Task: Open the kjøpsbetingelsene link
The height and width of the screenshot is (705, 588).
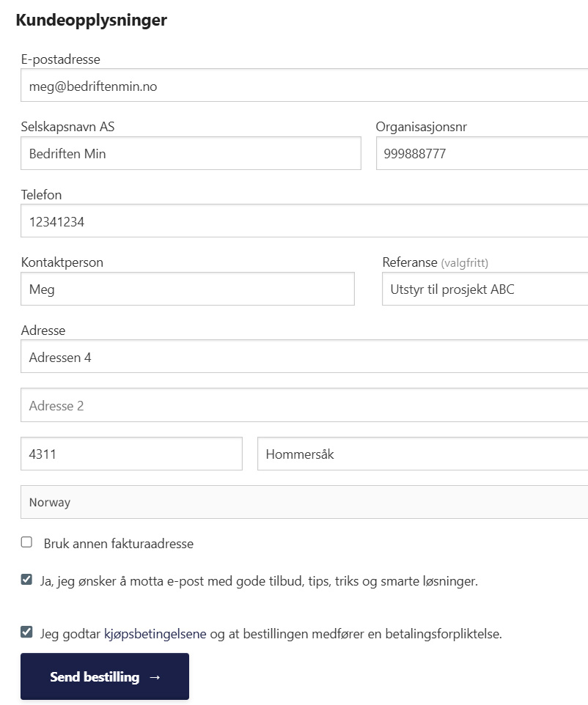Action: click(x=155, y=634)
